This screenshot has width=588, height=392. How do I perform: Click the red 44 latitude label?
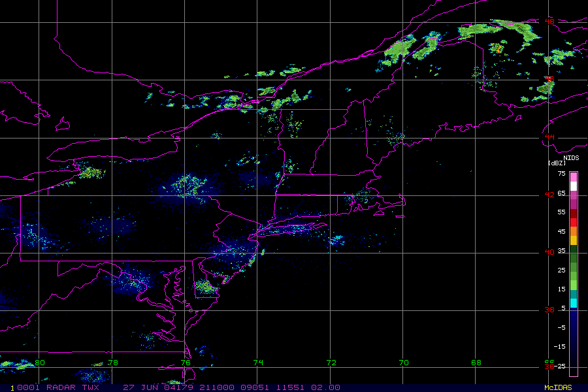coord(549,137)
